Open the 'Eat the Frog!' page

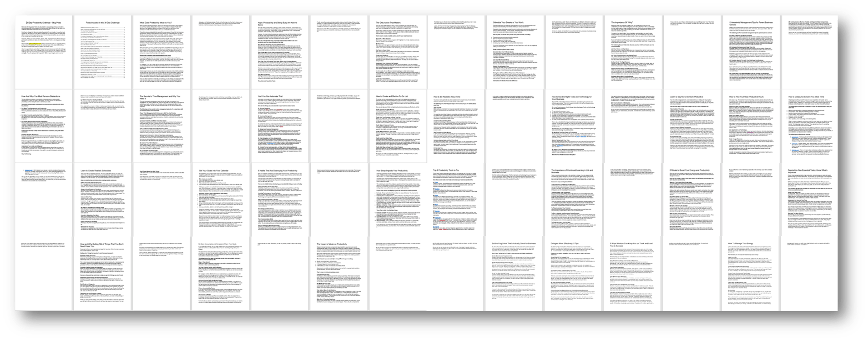pyautogui.click(x=515, y=274)
